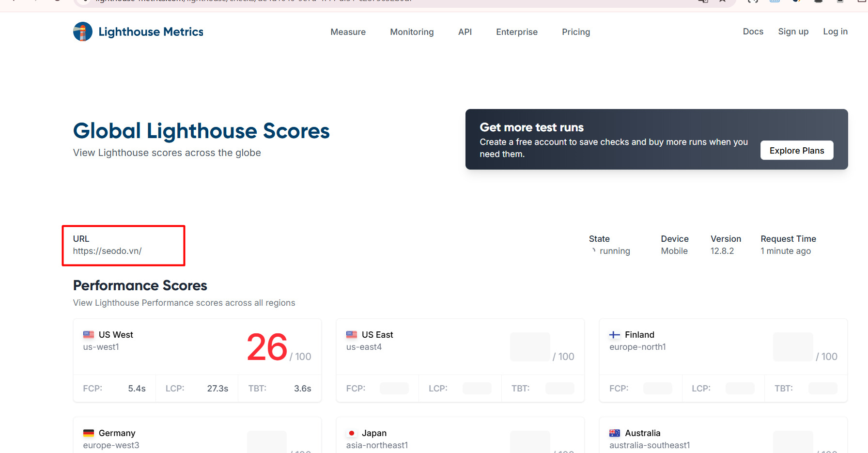Click the Finland region name
Image resolution: width=868 pixels, height=453 pixels.
639,335
